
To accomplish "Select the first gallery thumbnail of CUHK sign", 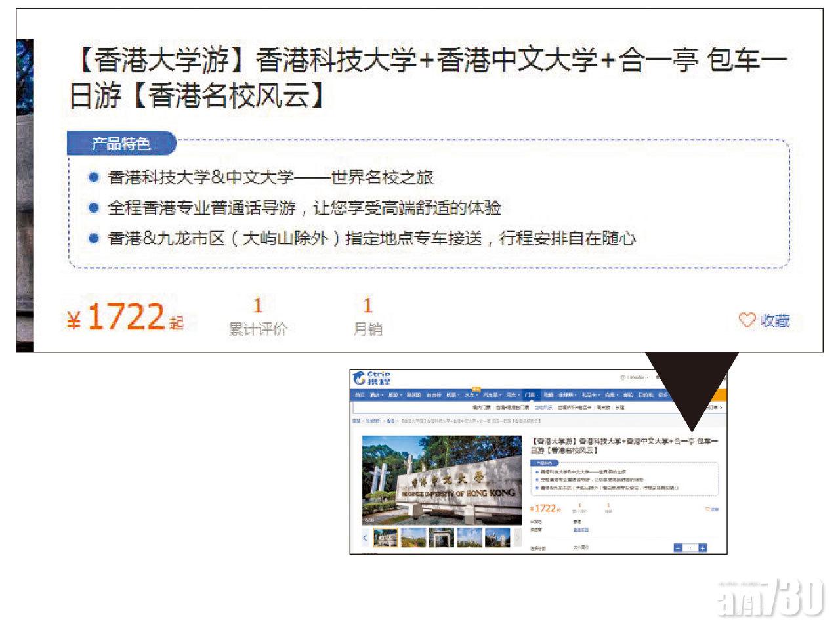I will (x=386, y=538).
